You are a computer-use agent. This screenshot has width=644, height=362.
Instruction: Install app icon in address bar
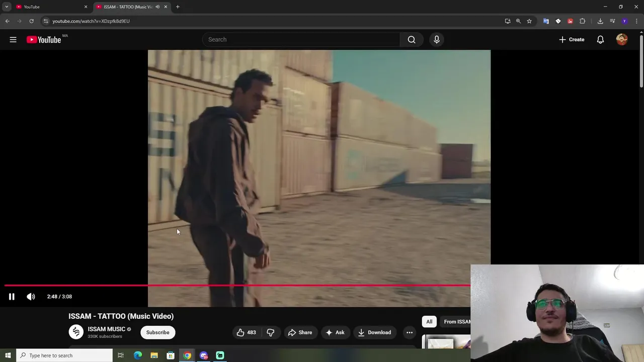click(508, 21)
